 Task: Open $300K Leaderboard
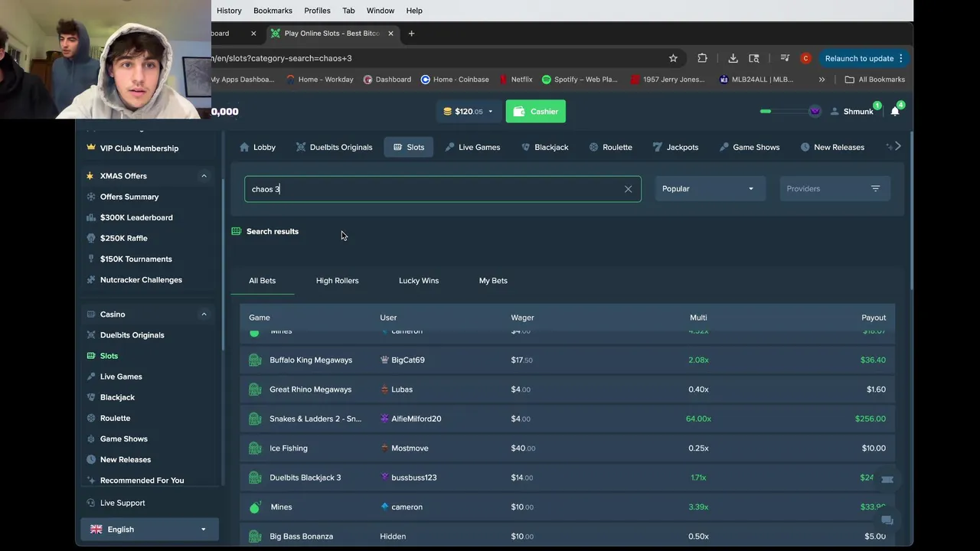pyautogui.click(x=136, y=217)
